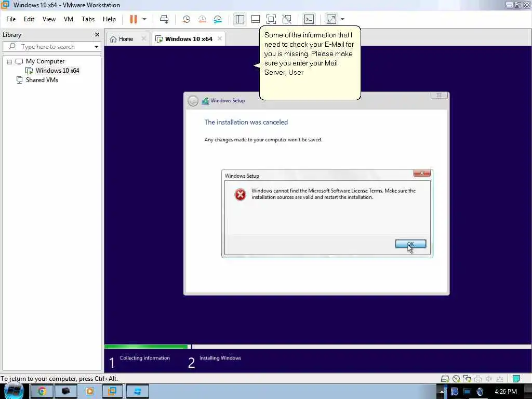Open the console view toolbar icon
This screenshot has height=399, width=532.
[x=309, y=19]
